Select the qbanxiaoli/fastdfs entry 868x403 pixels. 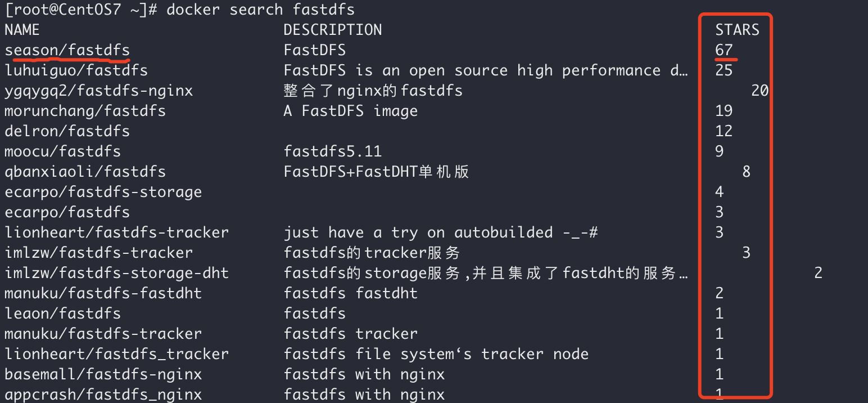pyautogui.click(x=85, y=172)
